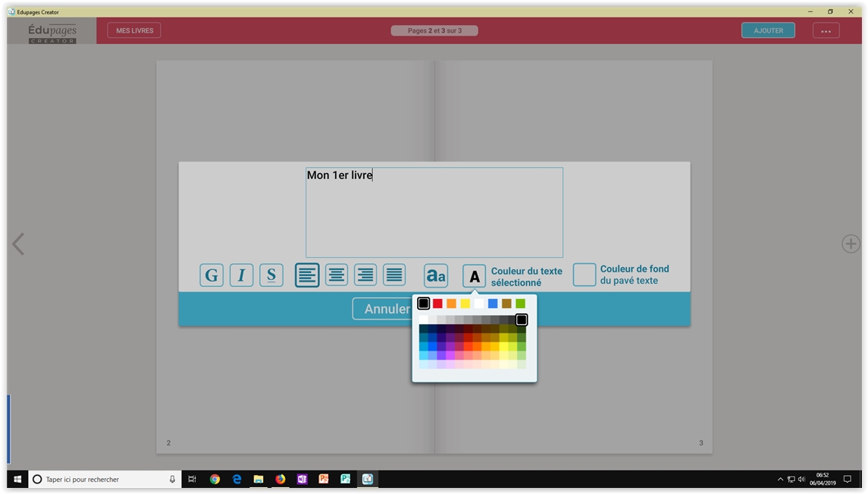Image resolution: width=868 pixels, height=494 pixels.
Task: Center-align the text
Action: click(337, 275)
